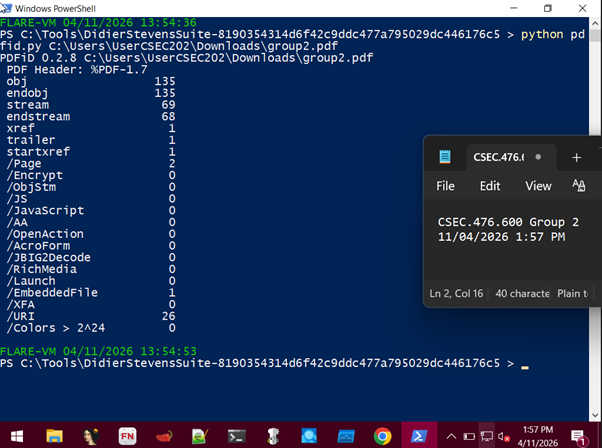Click the /Launch output row
Viewport: 602px width, 448px height.
tap(91, 281)
